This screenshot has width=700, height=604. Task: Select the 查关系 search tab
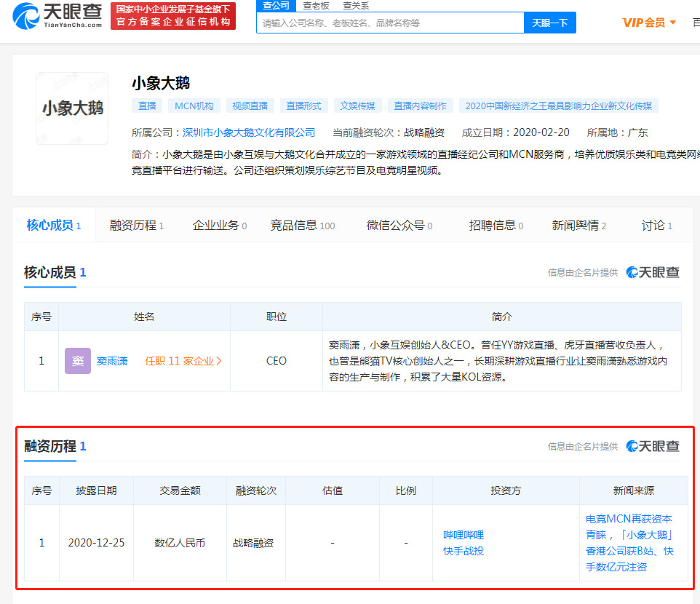pos(356,6)
